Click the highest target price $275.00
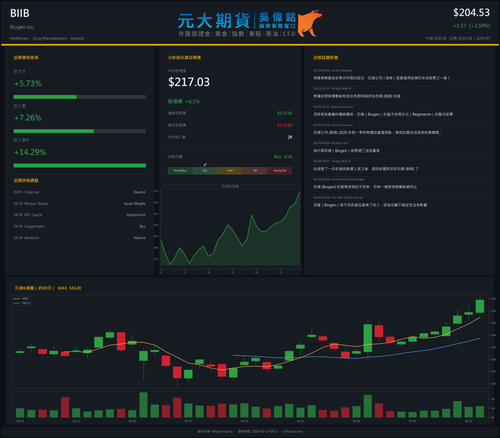This screenshot has width=500, height=438. [x=285, y=113]
